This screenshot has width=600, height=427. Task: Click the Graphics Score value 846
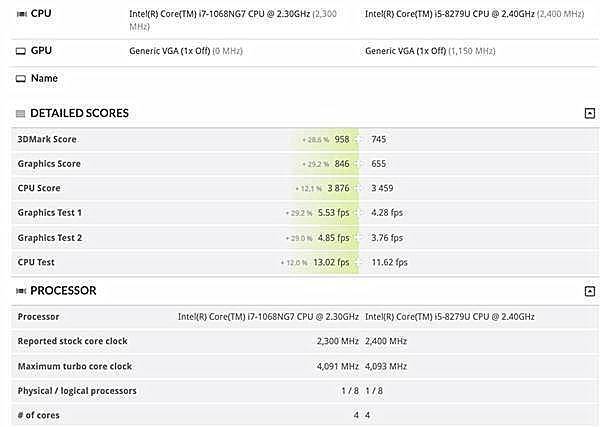[x=342, y=164]
